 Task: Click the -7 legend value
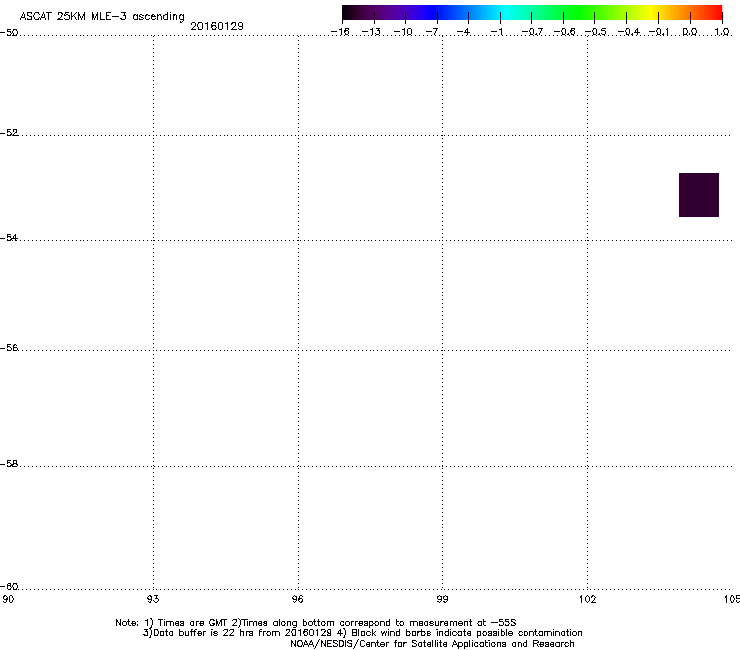click(x=432, y=32)
